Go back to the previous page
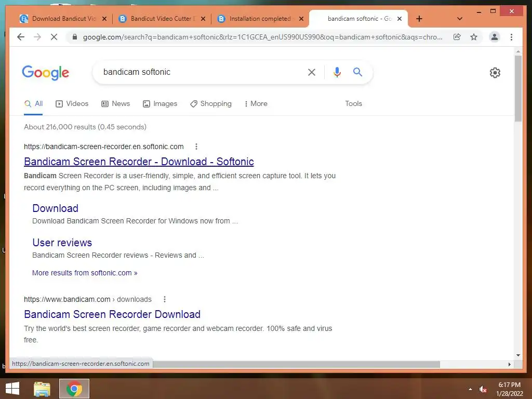 tap(21, 37)
